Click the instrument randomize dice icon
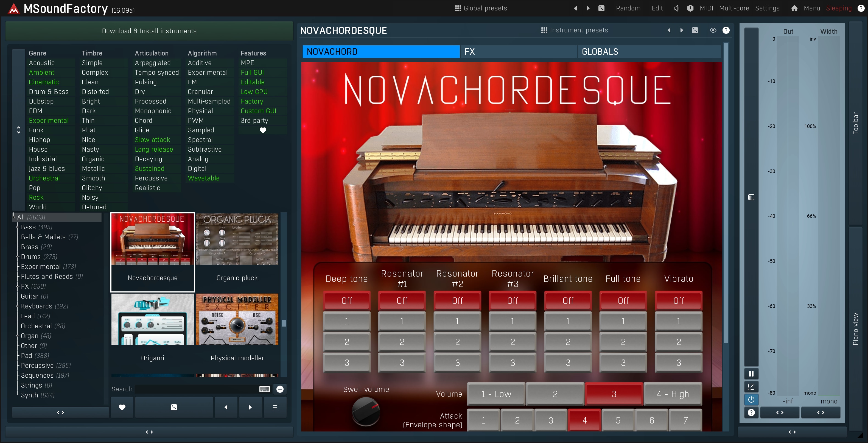Image resolution: width=868 pixels, height=443 pixels. pos(695,30)
